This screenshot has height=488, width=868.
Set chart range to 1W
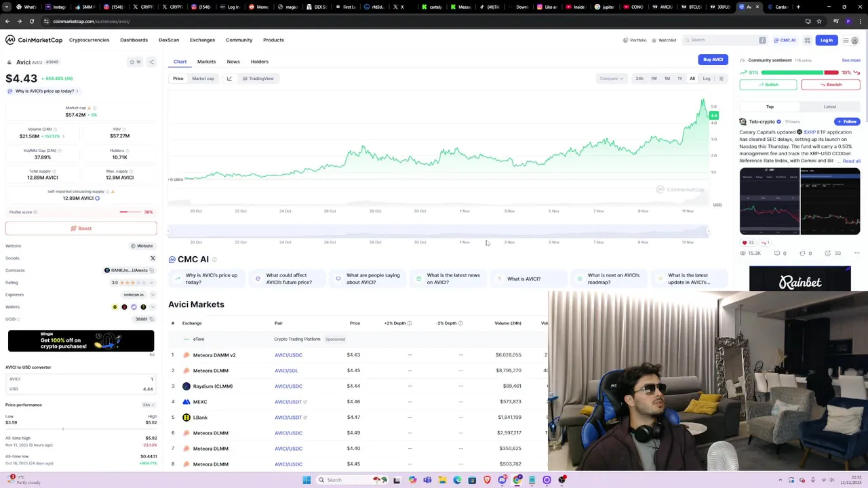tap(654, 79)
